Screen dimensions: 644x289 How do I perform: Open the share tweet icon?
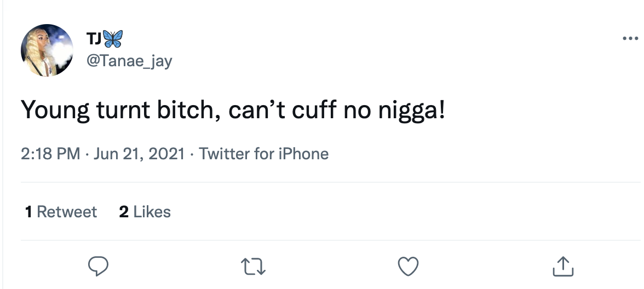coord(562,266)
